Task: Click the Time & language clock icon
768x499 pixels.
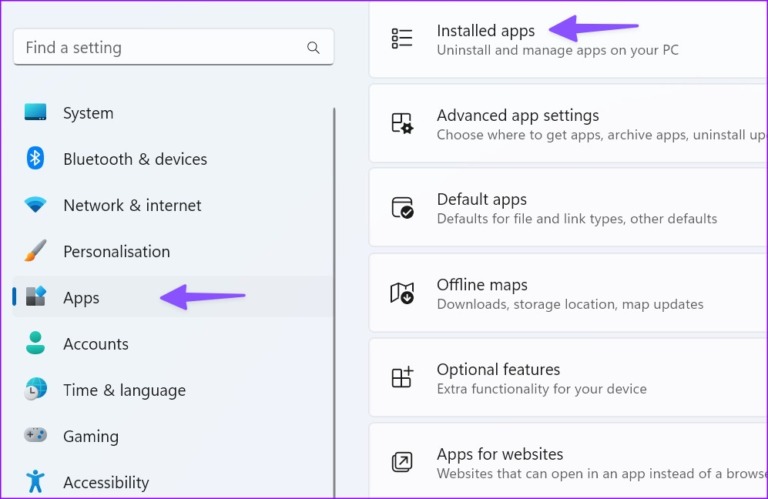Action: click(36, 390)
